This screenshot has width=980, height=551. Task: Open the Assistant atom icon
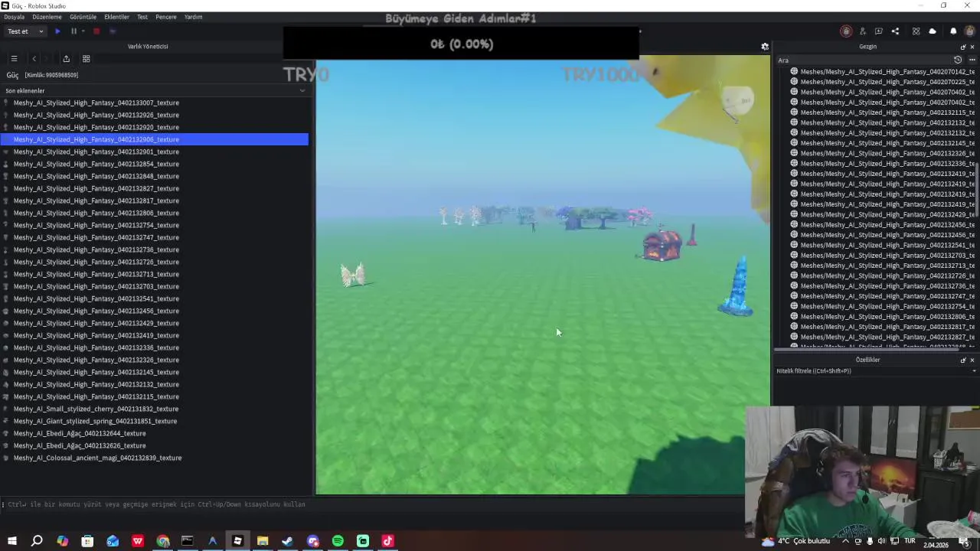(x=916, y=31)
